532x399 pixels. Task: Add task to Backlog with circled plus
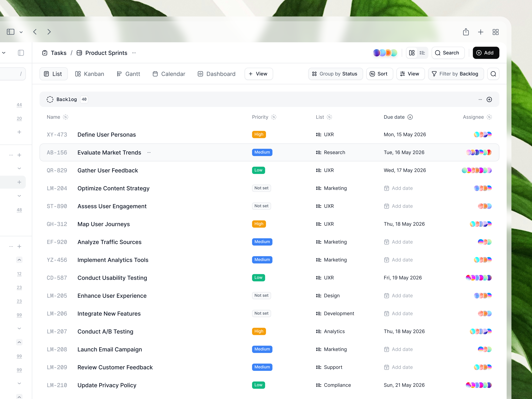point(489,99)
